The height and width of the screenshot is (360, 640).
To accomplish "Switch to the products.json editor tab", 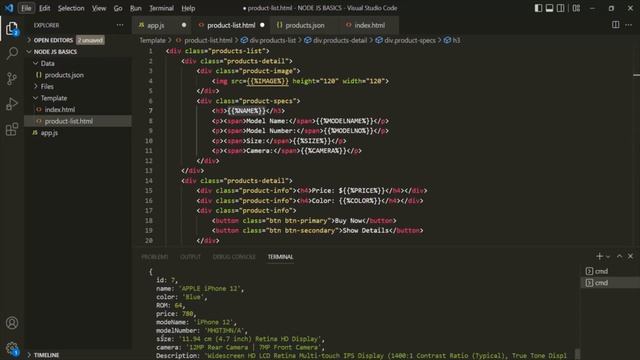I will 305,25.
